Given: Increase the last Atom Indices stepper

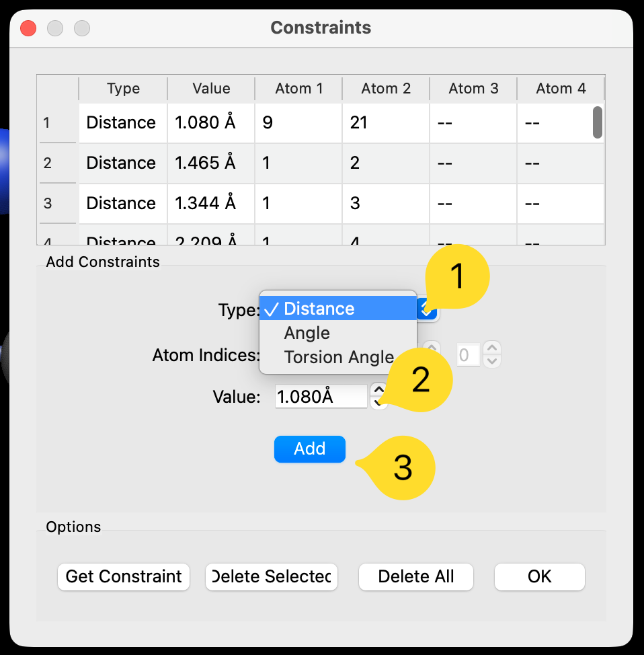Looking at the screenshot, I should [x=493, y=348].
